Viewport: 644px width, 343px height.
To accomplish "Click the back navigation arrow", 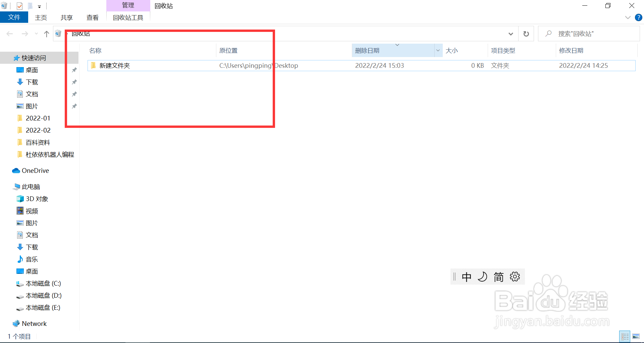I will click(x=10, y=34).
